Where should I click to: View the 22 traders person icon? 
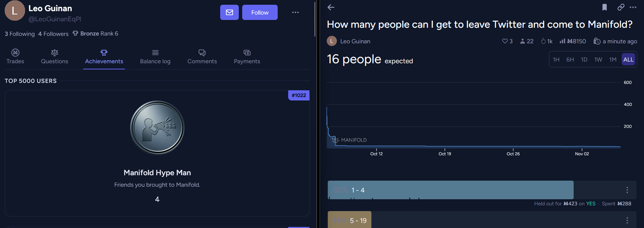523,41
